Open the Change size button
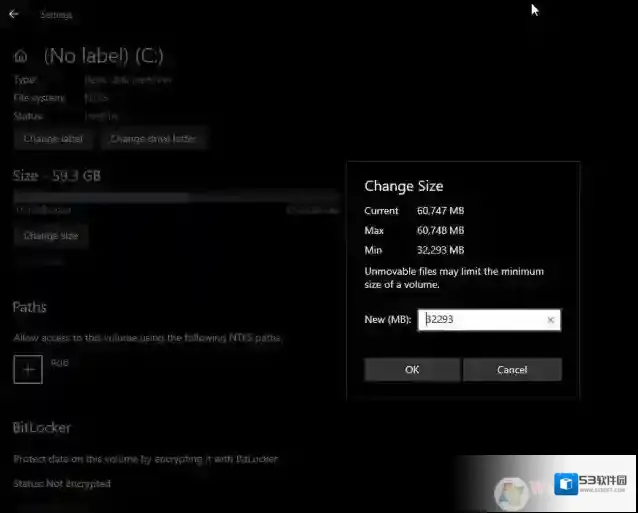 click(51, 236)
